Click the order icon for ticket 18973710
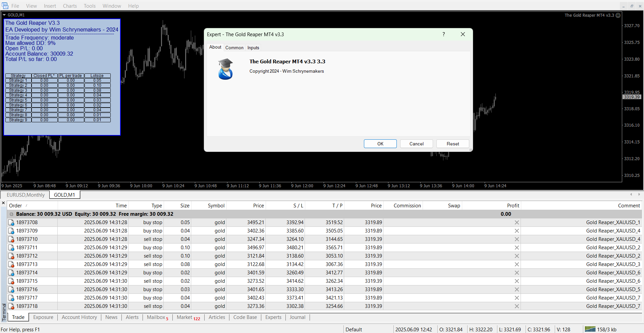This screenshot has width=644, height=333. pyautogui.click(x=11, y=239)
